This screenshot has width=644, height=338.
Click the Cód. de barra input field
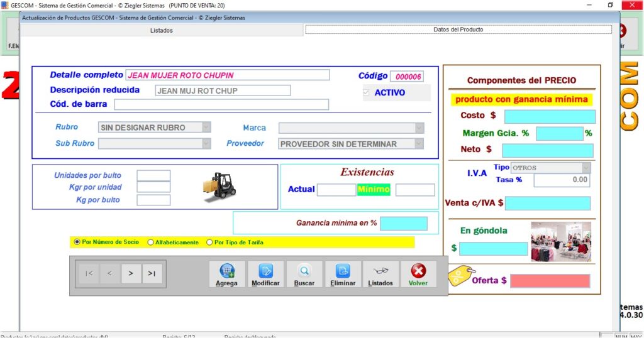(221, 104)
